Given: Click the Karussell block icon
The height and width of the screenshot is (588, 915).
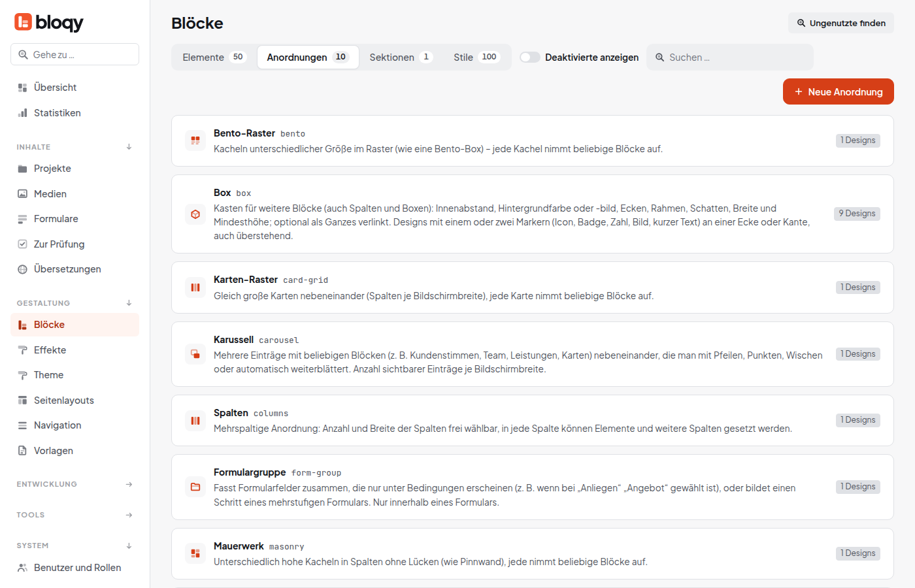Looking at the screenshot, I should pos(195,354).
